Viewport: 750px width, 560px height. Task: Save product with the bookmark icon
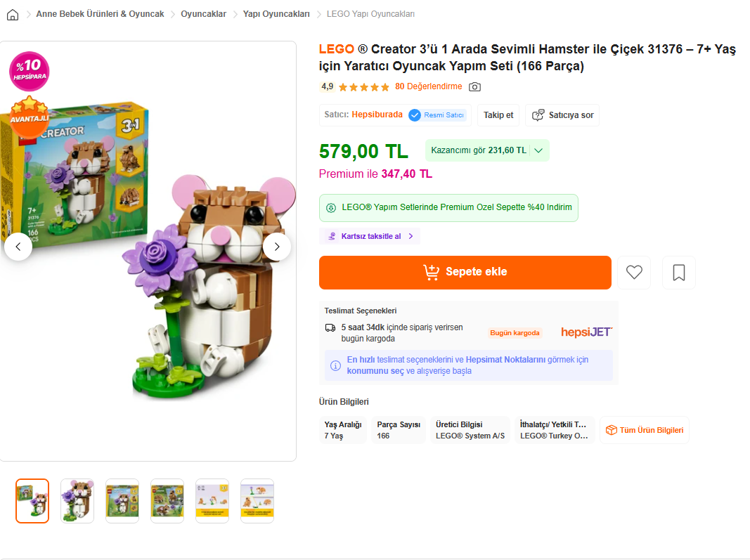tap(679, 273)
